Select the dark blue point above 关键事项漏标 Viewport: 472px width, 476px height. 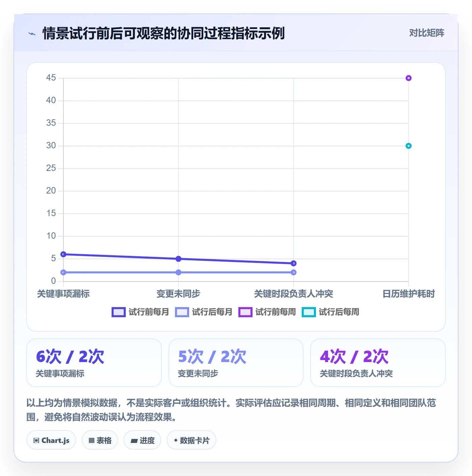[63, 254]
